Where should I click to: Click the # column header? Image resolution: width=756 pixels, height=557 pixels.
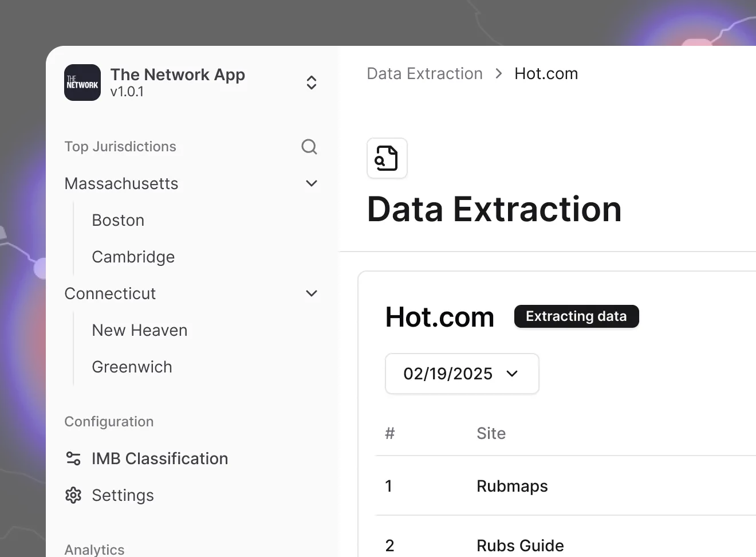click(390, 433)
